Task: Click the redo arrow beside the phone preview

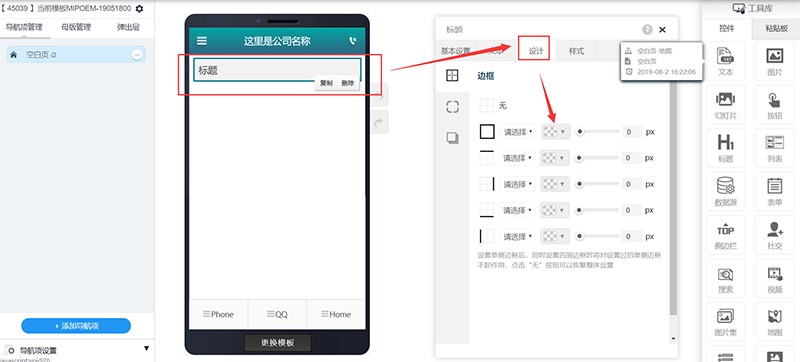Action: 380,122
